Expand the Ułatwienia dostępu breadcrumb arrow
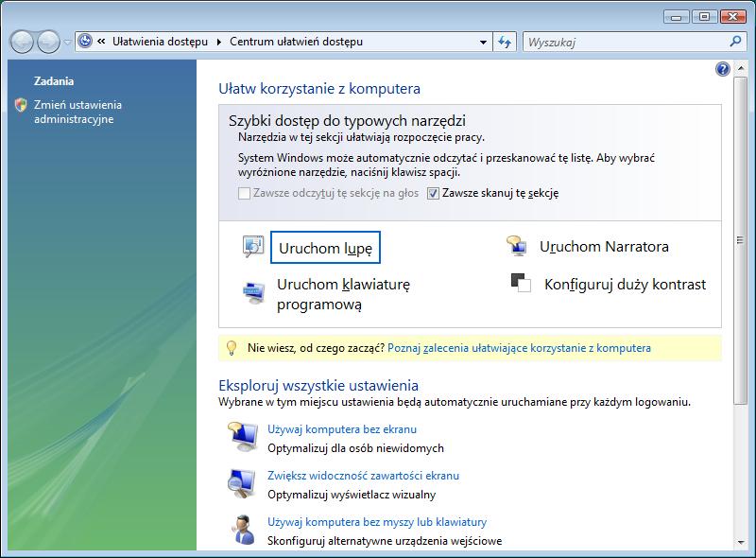Viewport: 756px width, 558px height. click(219, 42)
